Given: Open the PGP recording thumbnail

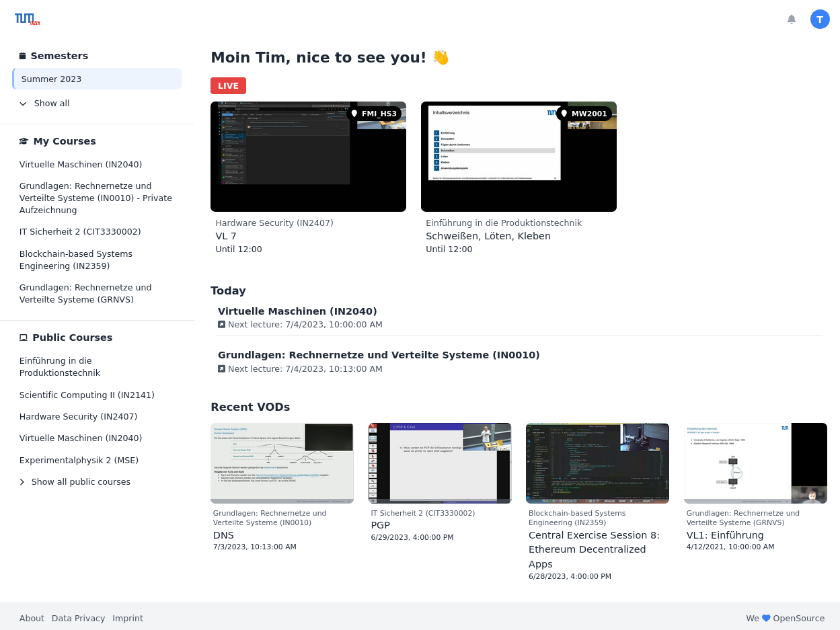Looking at the screenshot, I should (x=440, y=463).
